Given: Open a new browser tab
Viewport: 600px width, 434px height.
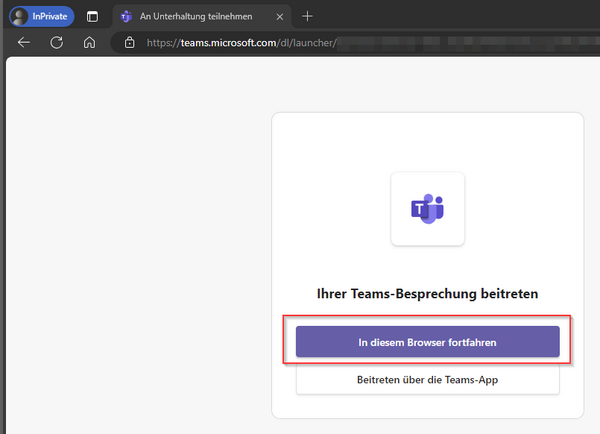Looking at the screenshot, I should [x=307, y=16].
